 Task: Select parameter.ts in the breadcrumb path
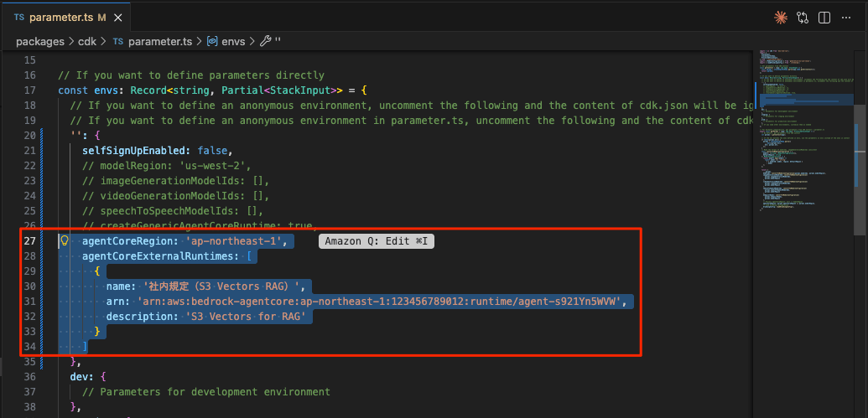pos(159,41)
